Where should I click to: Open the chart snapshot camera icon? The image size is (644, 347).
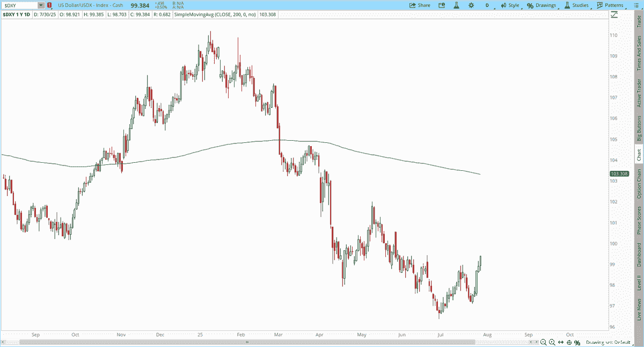point(442,5)
